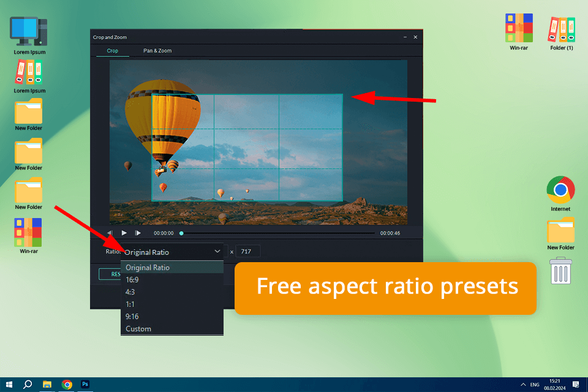Open the binders icon labeled Lorem Ipsum
This screenshot has height=392, width=588.
pos(29,77)
